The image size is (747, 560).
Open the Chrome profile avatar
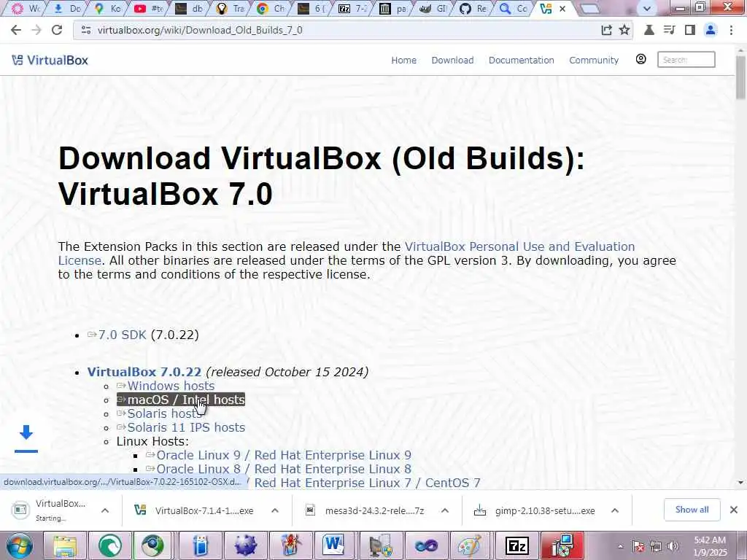click(711, 30)
